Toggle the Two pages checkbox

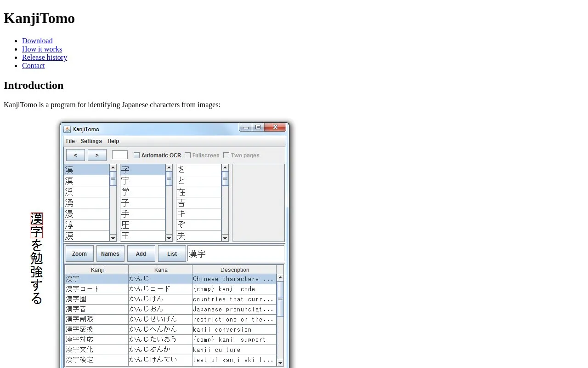click(x=226, y=155)
